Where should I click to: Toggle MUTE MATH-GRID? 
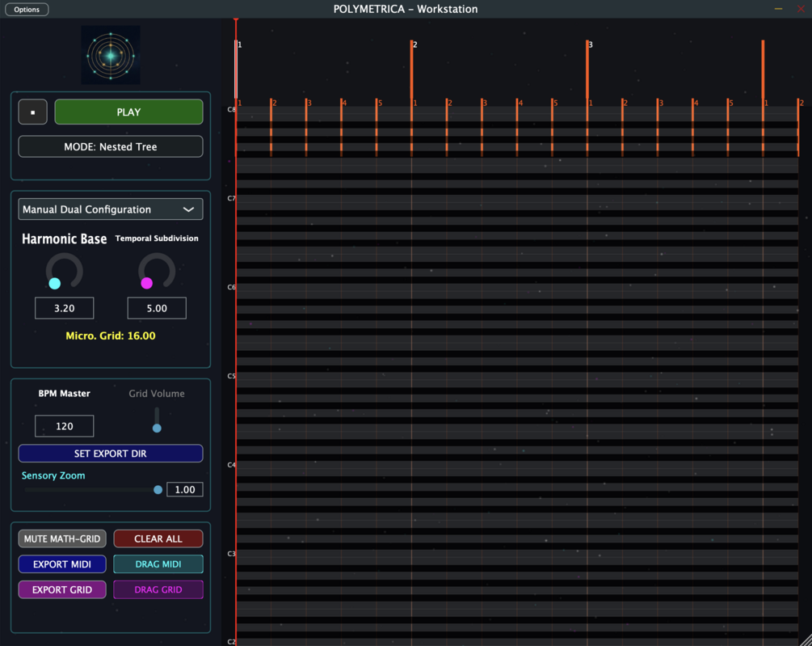pos(62,538)
